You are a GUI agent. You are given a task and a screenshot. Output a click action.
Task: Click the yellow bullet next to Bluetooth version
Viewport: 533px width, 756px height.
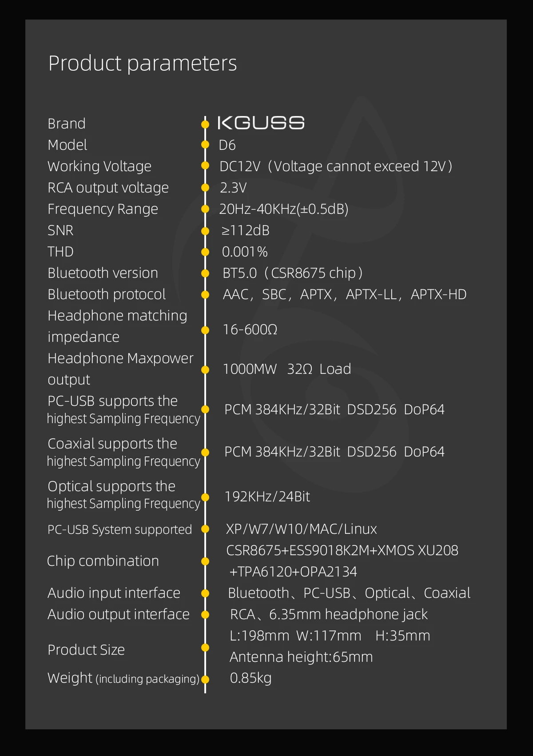[205, 273]
